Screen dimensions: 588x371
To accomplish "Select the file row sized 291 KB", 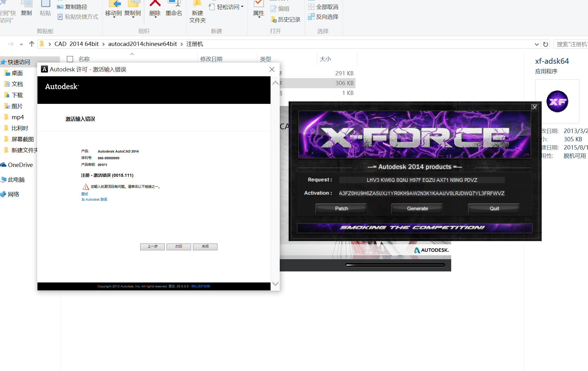I will [317, 73].
